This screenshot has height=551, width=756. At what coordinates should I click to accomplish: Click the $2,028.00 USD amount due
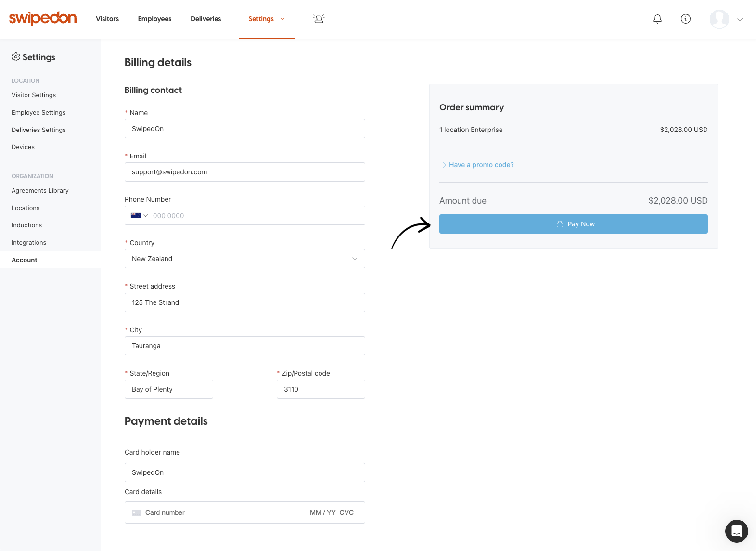(678, 201)
